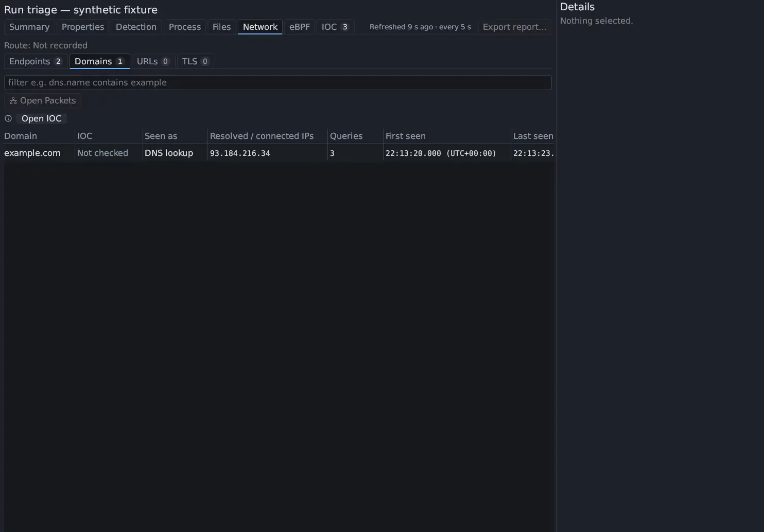The image size is (764, 532).
Task: Select the example.com domain row
Action: point(280,153)
